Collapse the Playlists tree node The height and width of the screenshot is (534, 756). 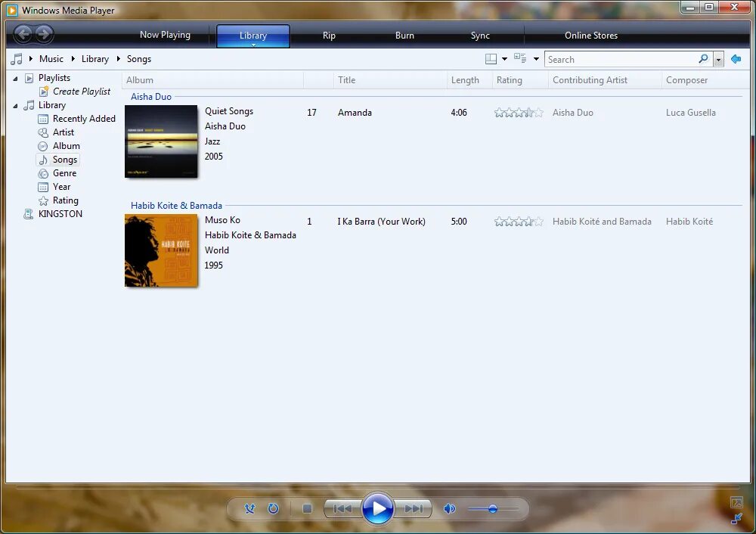[15, 78]
